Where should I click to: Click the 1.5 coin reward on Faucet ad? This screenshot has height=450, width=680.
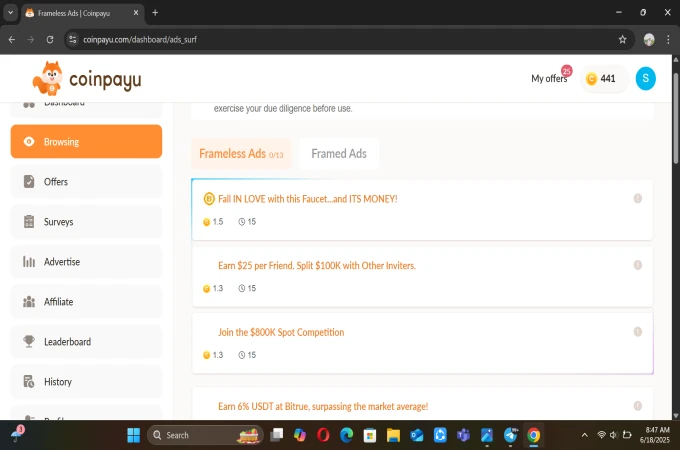213,222
